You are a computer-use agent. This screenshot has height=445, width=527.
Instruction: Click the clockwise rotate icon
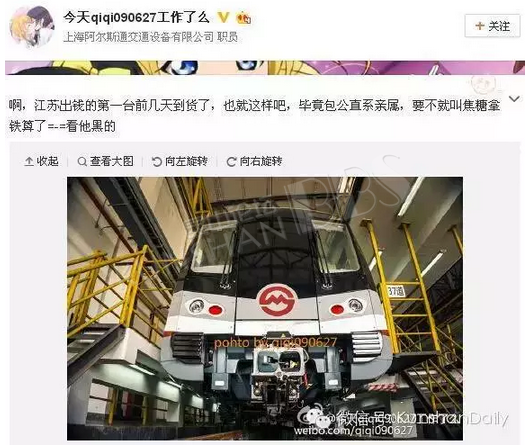231,162
